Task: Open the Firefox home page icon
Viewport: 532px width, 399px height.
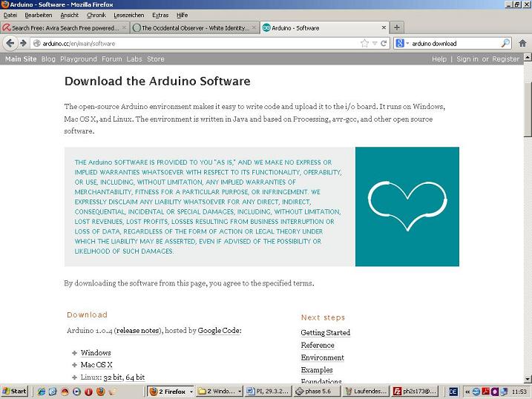Action: [522, 44]
